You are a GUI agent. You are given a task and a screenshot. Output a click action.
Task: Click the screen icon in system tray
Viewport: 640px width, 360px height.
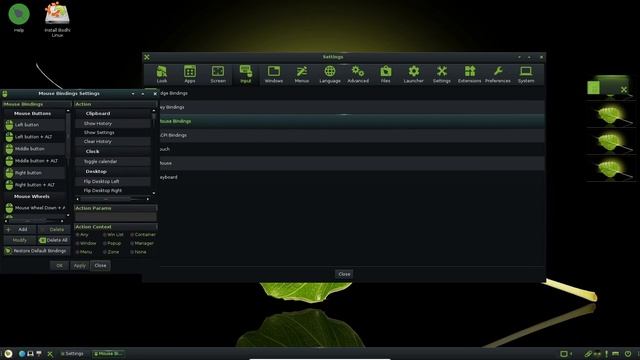point(564,353)
